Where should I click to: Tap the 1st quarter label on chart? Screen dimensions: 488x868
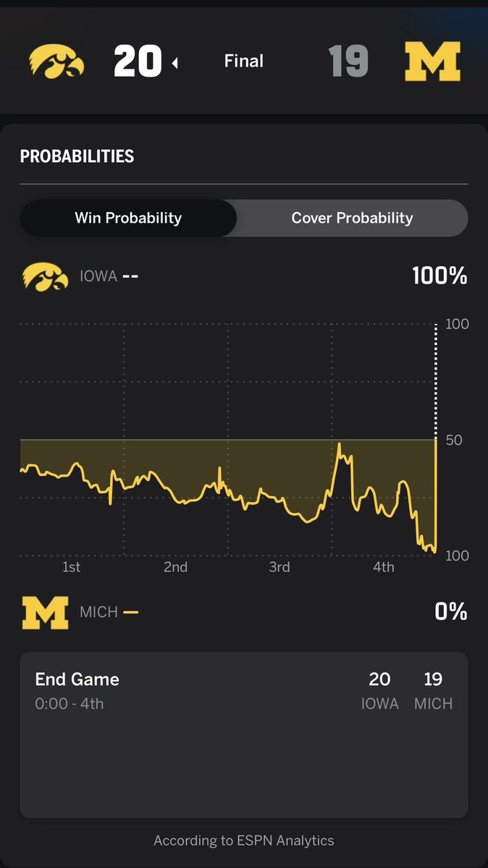tap(71, 566)
